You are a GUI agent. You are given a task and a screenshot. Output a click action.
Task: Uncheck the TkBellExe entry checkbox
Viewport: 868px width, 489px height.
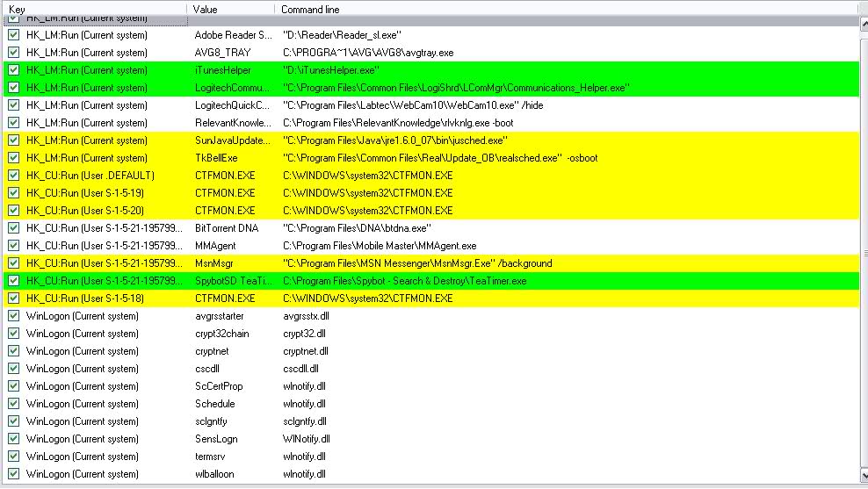(14, 158)
